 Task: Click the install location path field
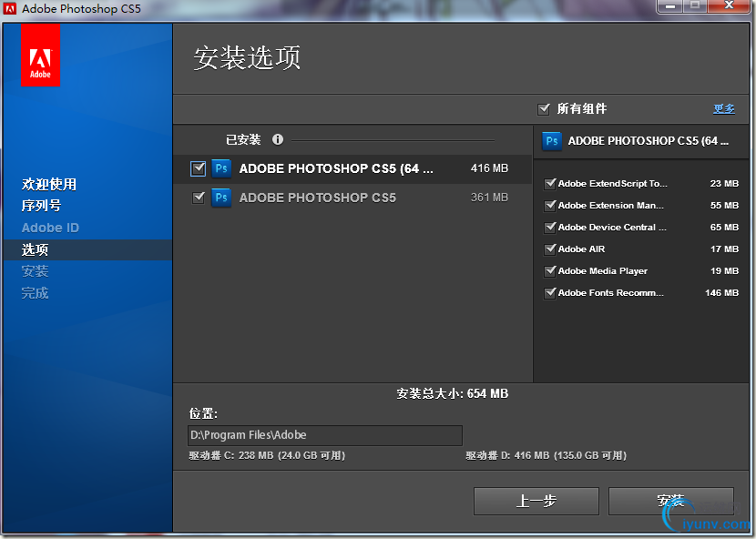click(325, 435)
